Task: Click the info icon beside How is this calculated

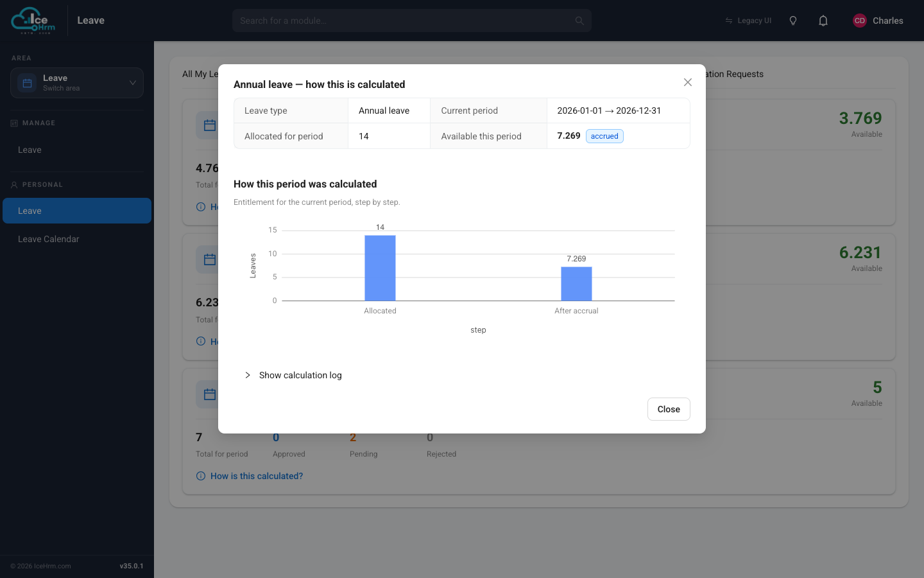Action: pos(201,476)
